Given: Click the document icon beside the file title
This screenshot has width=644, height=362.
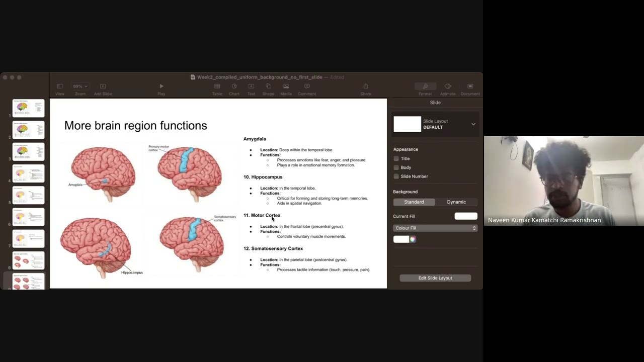Looking at the screenshot, I should [193, 77].
